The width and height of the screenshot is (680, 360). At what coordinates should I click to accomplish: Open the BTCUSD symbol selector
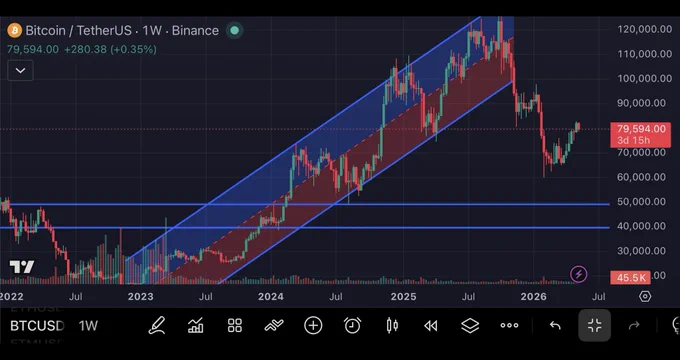(x=37, y=325)
